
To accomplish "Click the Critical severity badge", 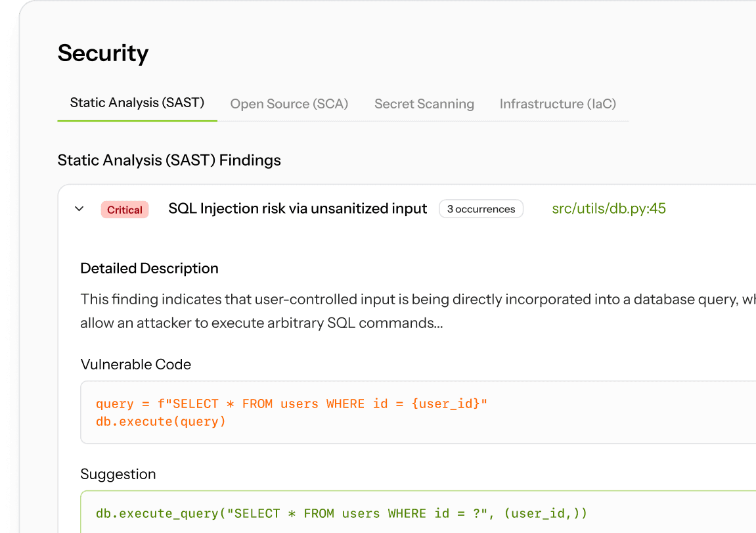I will (125, 210).
